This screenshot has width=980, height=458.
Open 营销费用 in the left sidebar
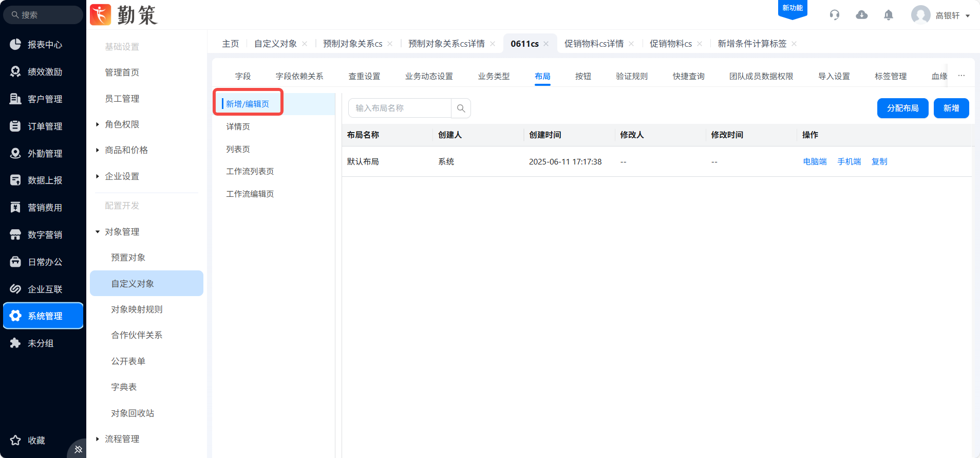[44, 208]
